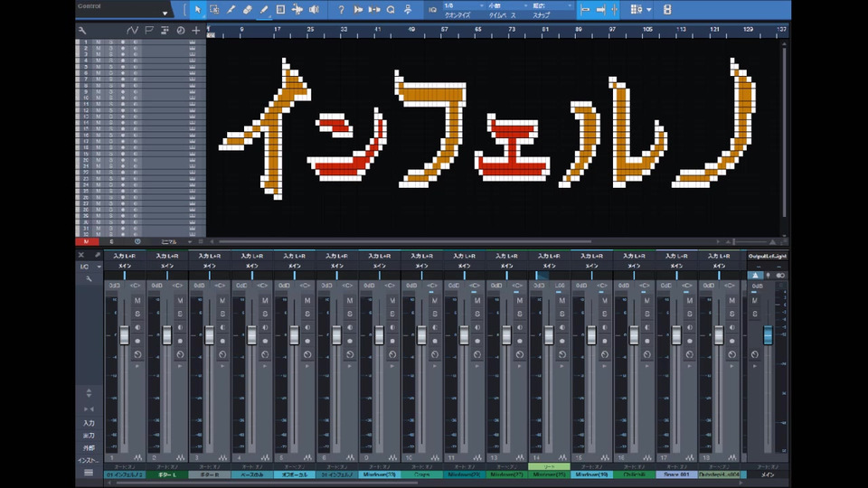Click the rightmost icon in the top toolbar
This screenshot has width=868, height=488.
click(667, 9)
